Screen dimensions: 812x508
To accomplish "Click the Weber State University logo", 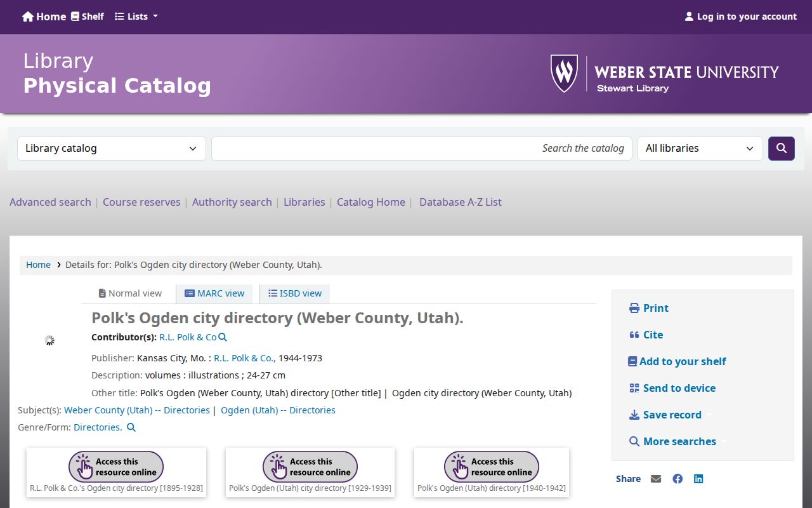I will click(x=664, y=74).
